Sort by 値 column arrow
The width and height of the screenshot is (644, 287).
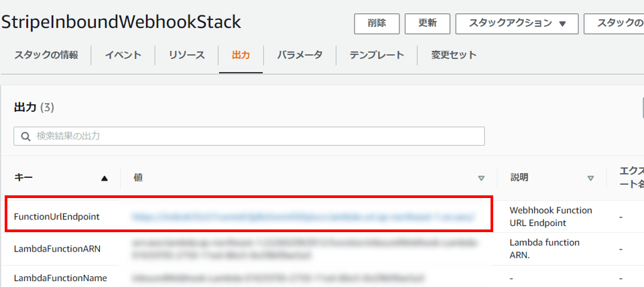pyautogui.click(x=481, y=179)
